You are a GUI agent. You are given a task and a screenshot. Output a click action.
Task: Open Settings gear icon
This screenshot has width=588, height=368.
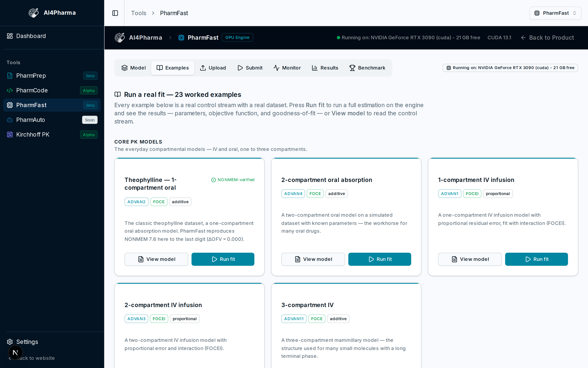coord(10,342)
